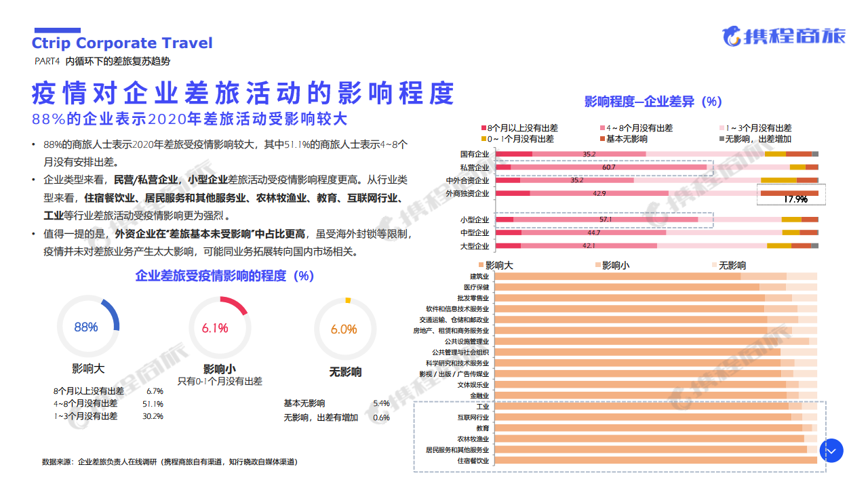Click the 57.1 value on 小型企业 bar

tap(606, 220)
